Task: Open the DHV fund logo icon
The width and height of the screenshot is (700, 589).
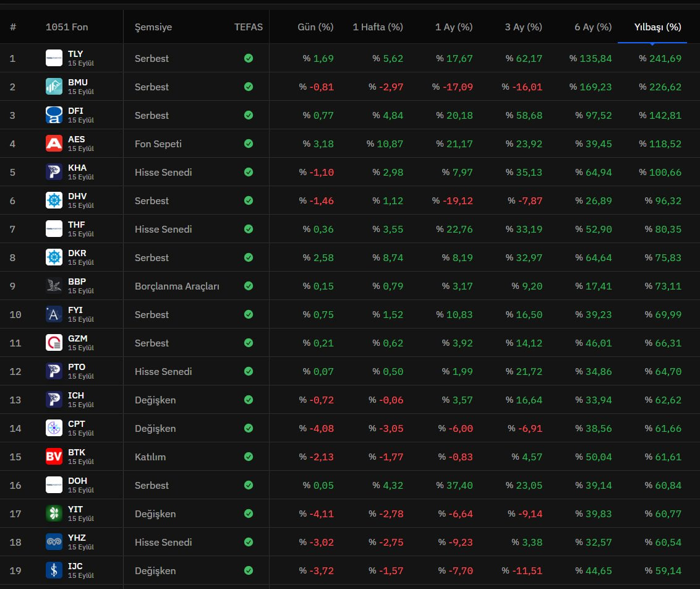Action: point(54,200)
